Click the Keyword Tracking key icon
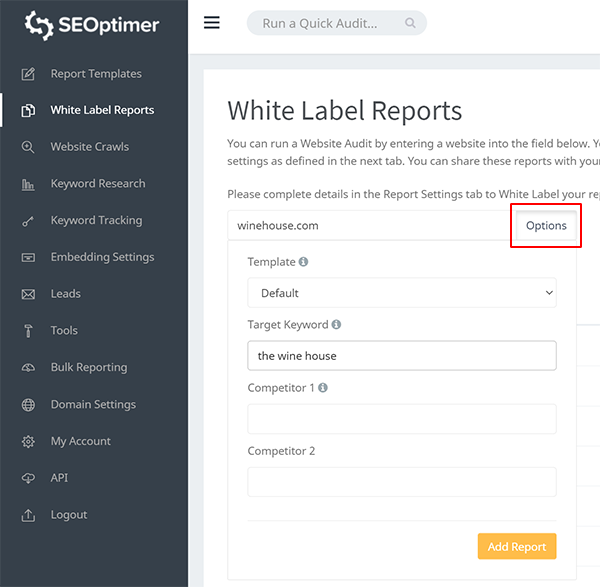The image size is (600, 587). (28, 221)
